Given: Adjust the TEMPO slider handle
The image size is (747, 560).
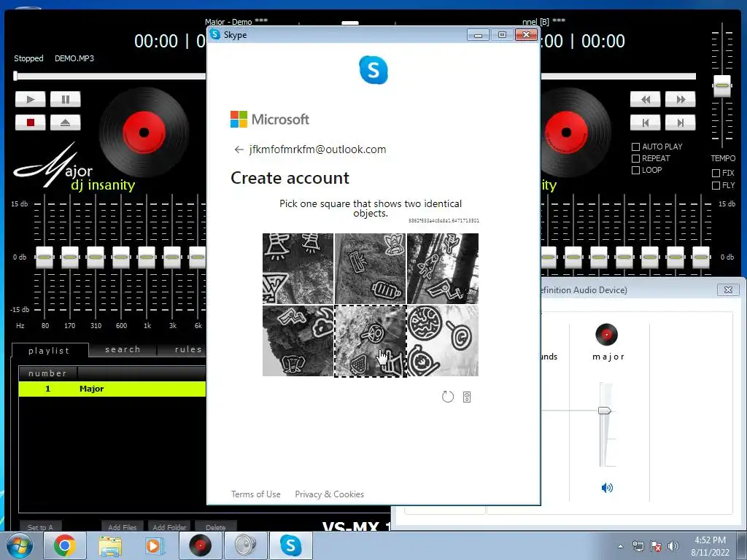Looking at the screenshot, I should pos(722,86).
